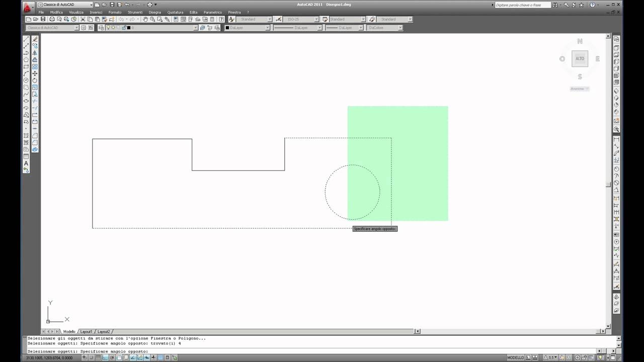The width and height of the screenshot is (644, 362).
Task: Open the File menu
Action: click(41, 12)
